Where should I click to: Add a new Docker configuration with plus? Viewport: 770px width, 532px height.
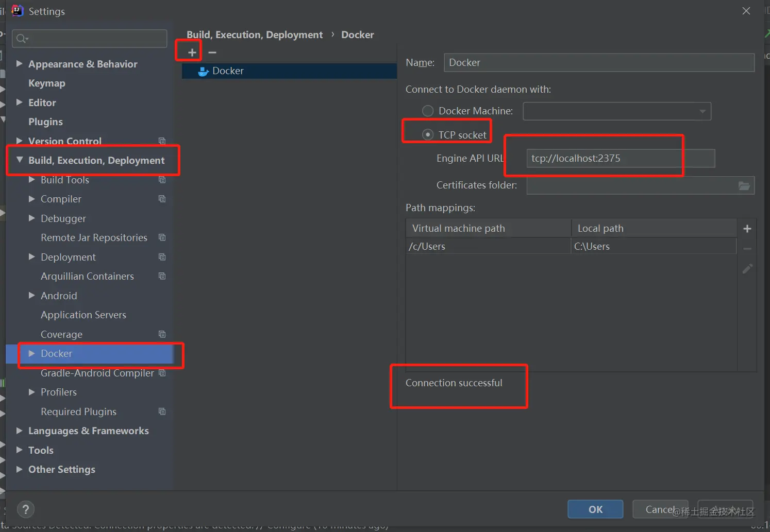tap(192, 53)
